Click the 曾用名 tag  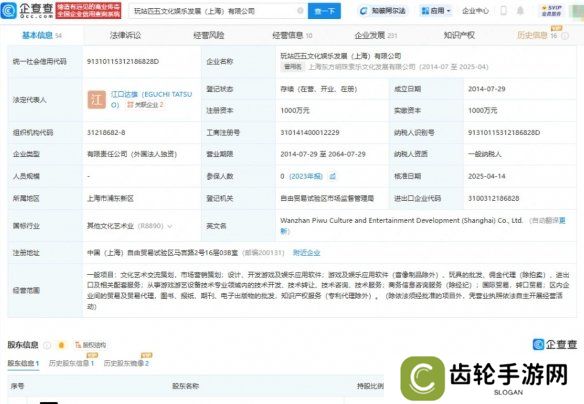click(293, 67)
